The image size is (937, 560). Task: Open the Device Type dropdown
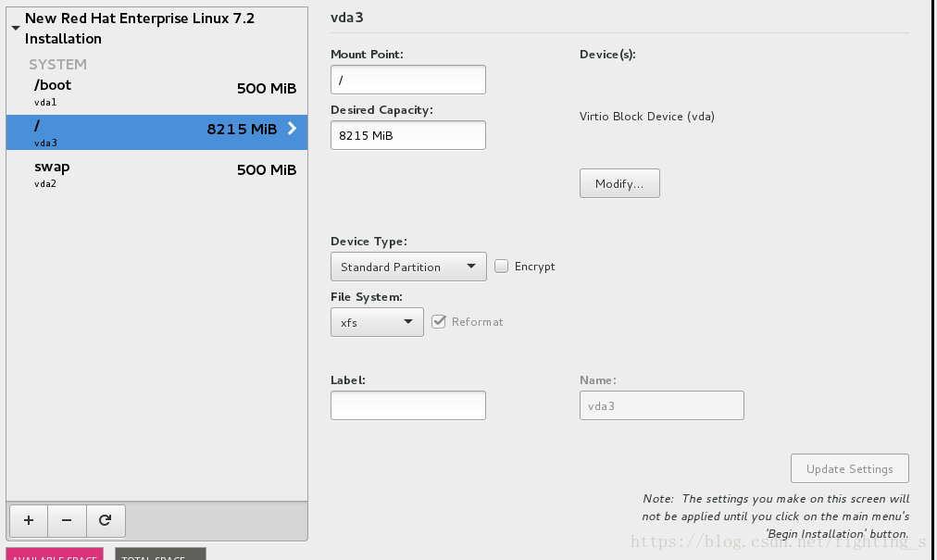click(408, 267)
